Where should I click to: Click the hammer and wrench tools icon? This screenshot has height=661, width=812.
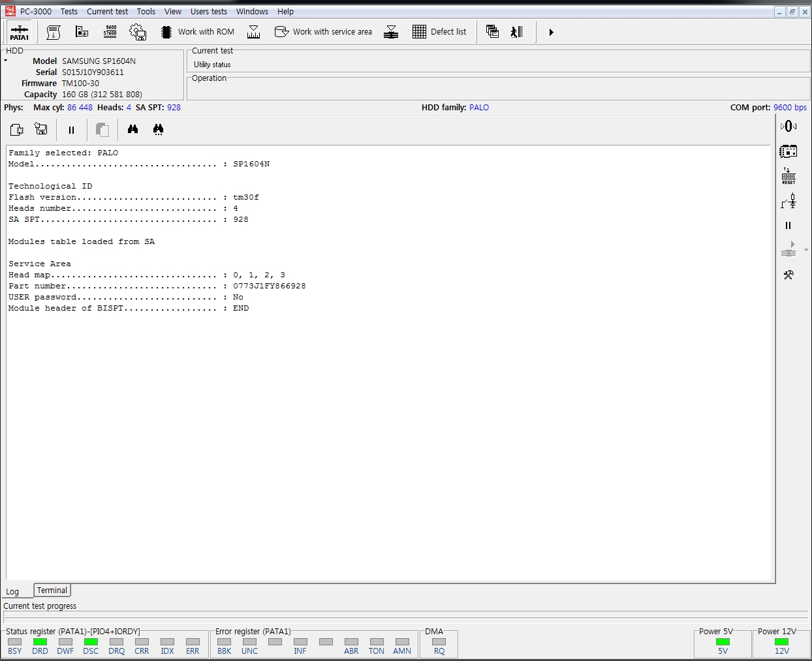click(x=789, y=275)
